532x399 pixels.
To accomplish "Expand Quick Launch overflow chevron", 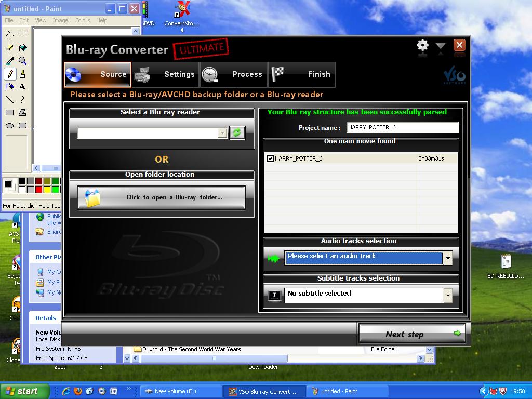I will pos(129,389).
